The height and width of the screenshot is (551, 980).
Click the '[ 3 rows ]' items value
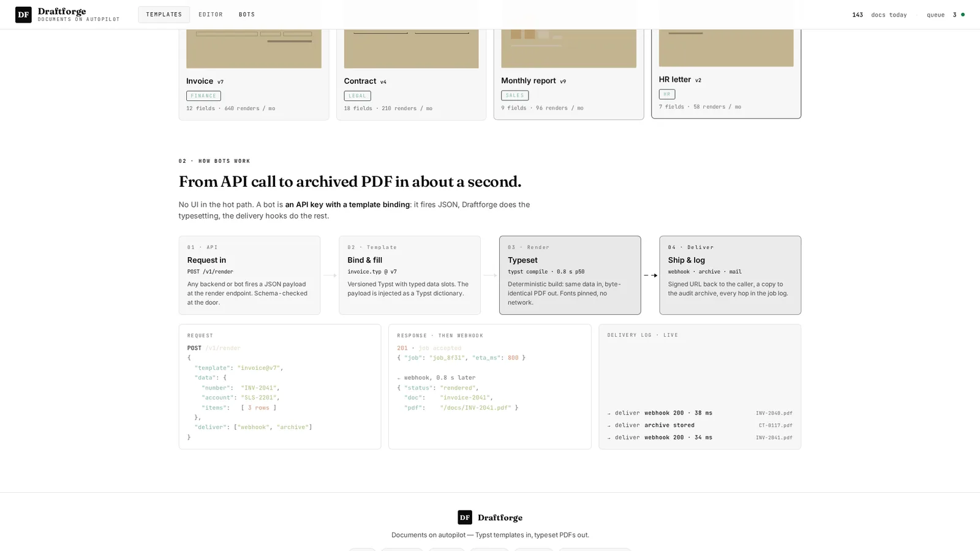click(x=258, y=407)
